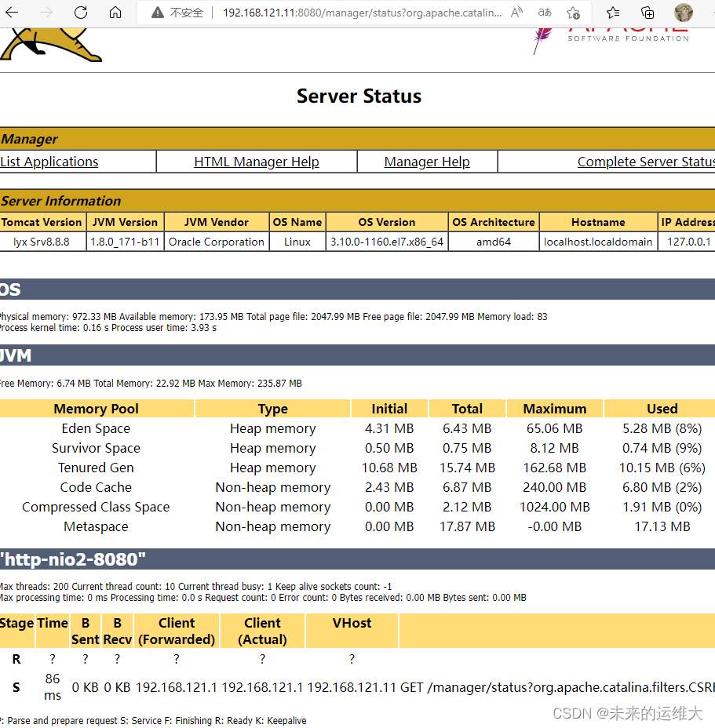This screenshot has height=728, width=715.
Task: Select the 10.15 MB (6%) used value
Action: click(662, 468)
